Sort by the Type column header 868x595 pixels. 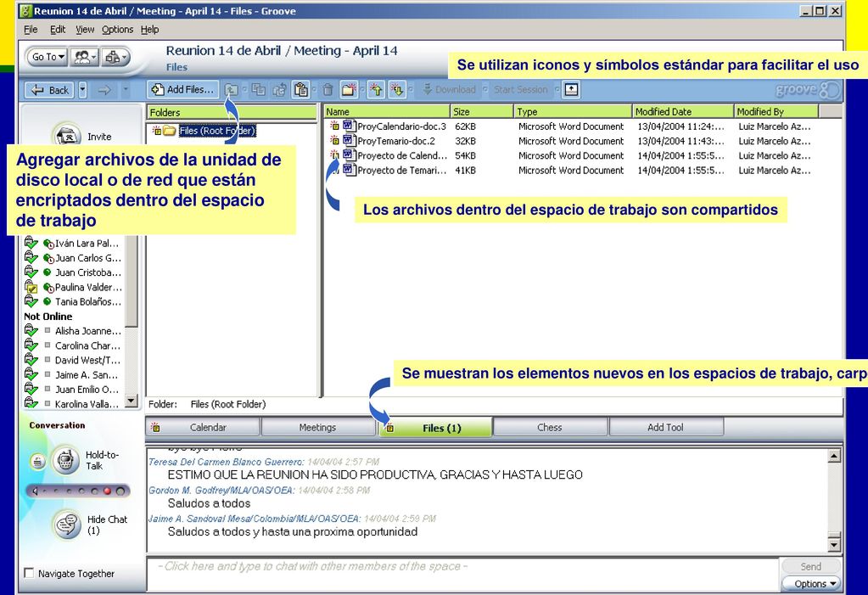pyautogui.click(x=573, y=111)
